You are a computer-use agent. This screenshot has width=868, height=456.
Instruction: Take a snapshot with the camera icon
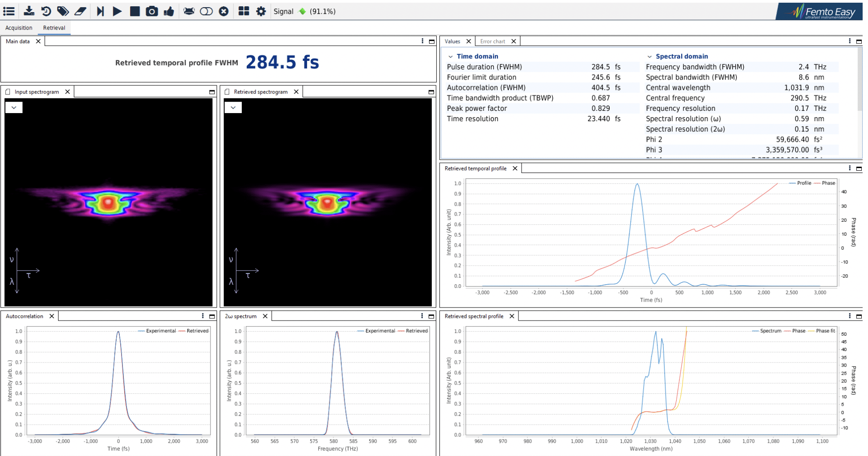click(152, 11)
